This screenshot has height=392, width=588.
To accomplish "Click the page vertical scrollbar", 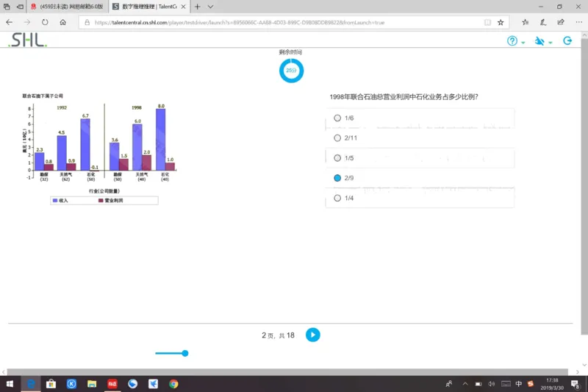I will click(x=584, y=186).
